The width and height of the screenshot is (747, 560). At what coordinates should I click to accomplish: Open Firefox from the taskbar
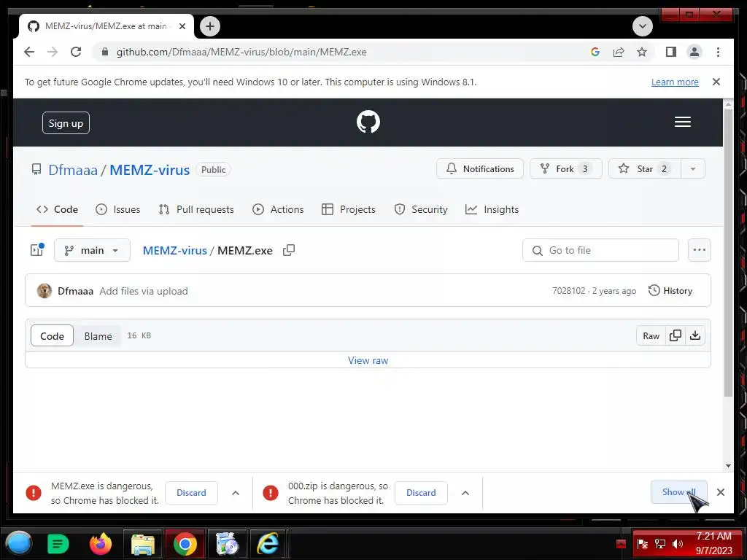pyautogui.click(x=101, y=543)
